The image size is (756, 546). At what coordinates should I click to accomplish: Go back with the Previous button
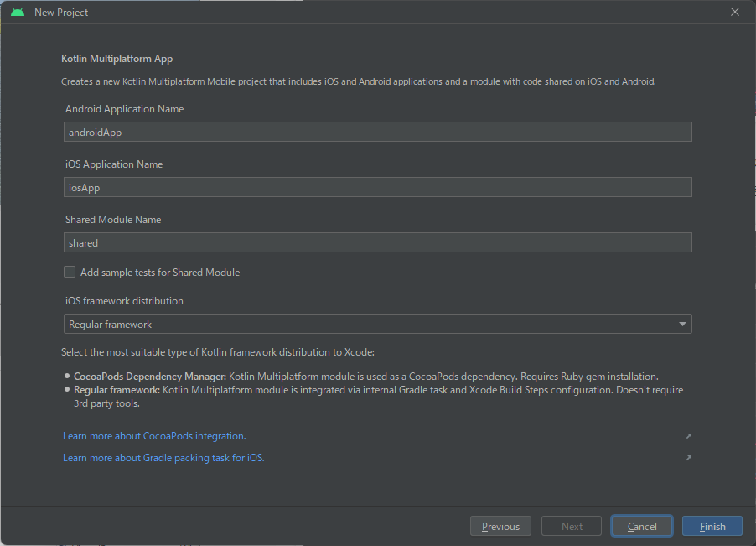tap(500, 526)
